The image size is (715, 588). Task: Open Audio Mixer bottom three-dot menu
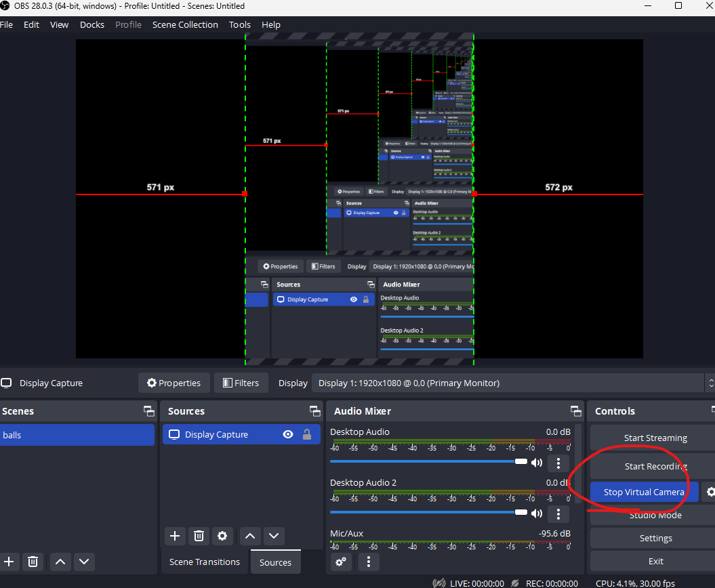tap(369, 562)
